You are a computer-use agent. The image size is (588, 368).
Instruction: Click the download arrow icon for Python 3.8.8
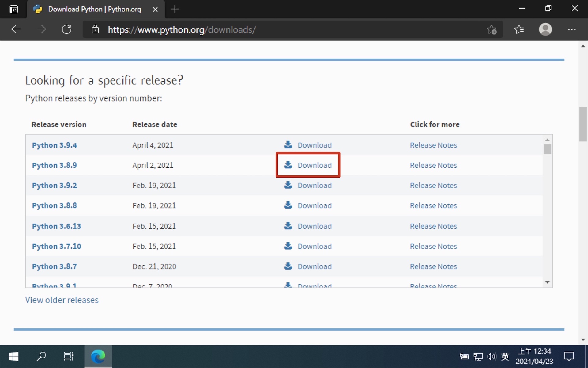(288, 205)
